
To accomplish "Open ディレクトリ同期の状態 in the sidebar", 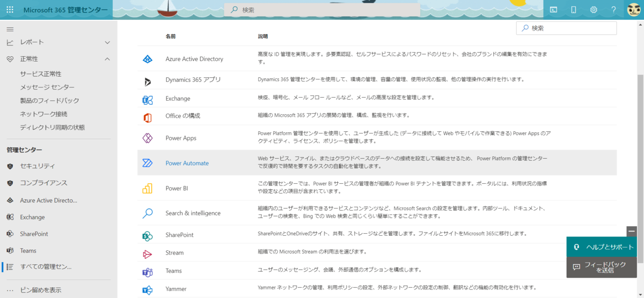I will [52, 127].
